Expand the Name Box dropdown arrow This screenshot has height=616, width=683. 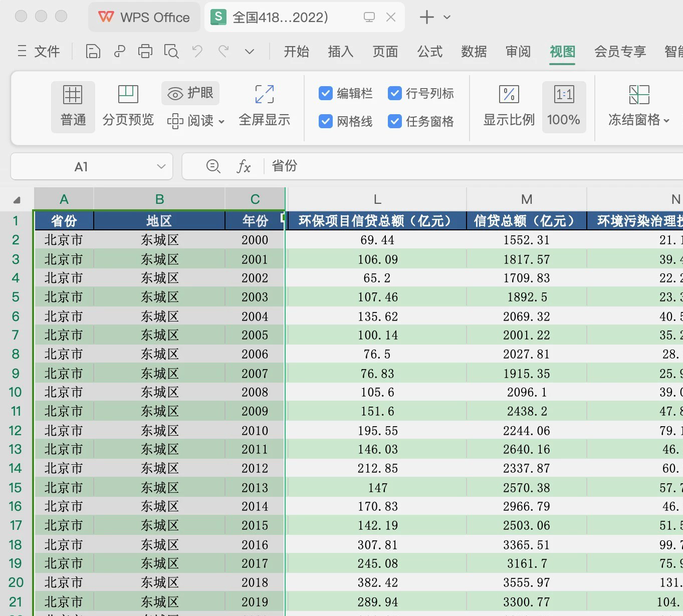(161, 167)
